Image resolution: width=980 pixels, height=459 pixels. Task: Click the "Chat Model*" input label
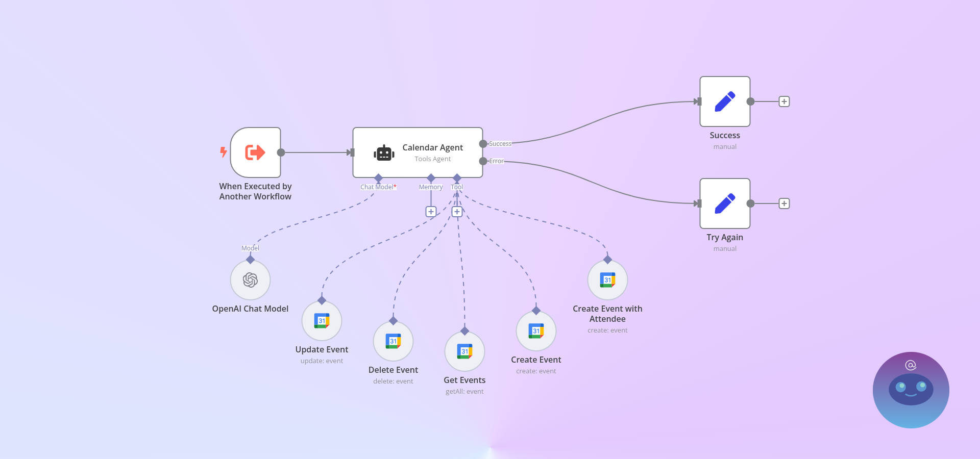pos(378,187)
